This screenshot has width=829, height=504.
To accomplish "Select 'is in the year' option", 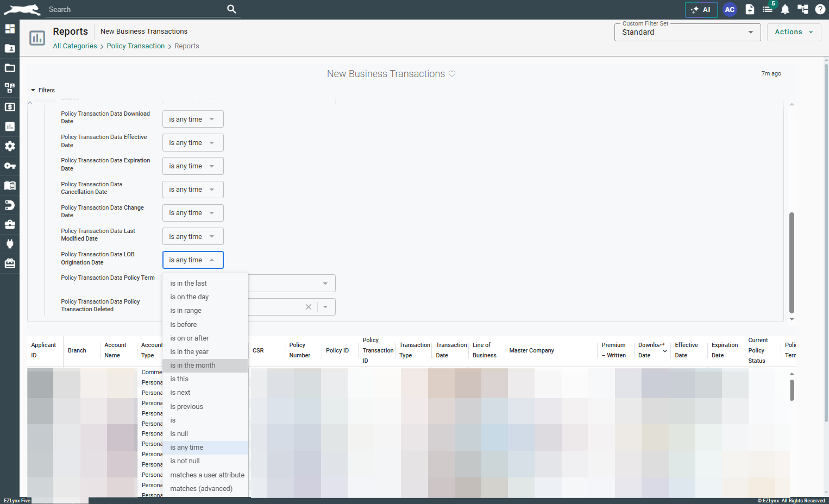I will (x=205, y=352).
